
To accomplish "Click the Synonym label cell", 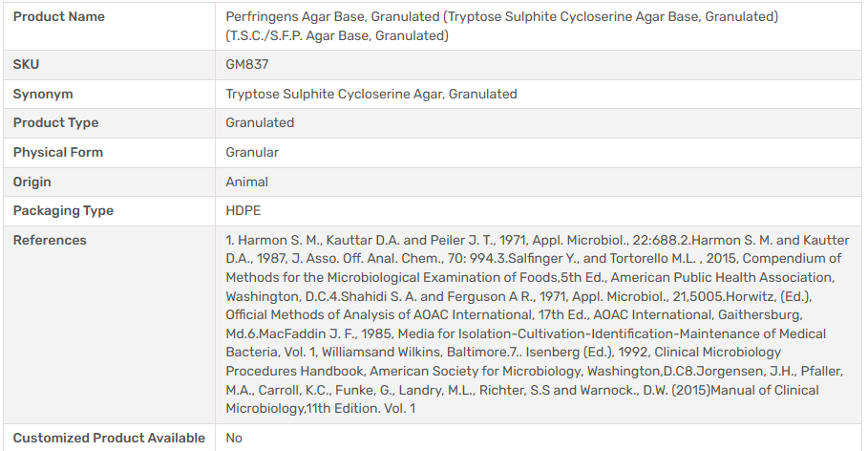I will pyautogui.click(x=43, y=95).
